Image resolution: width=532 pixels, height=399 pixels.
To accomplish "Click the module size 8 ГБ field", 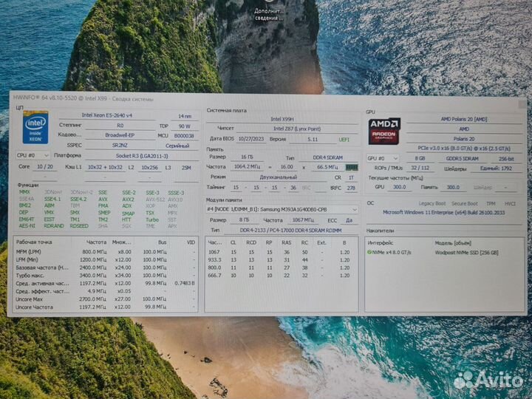I will point(244,220).
